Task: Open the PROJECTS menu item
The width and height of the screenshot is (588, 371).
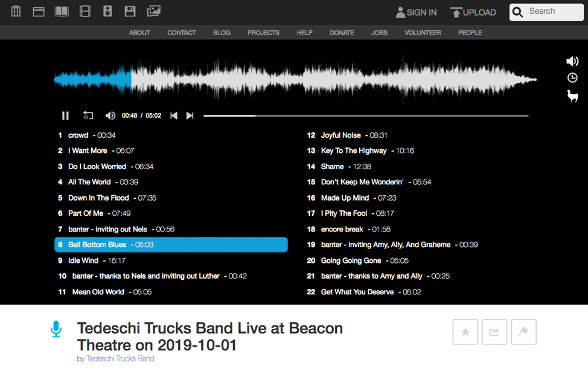Action: pyautogui.click(x=263, y=33)
